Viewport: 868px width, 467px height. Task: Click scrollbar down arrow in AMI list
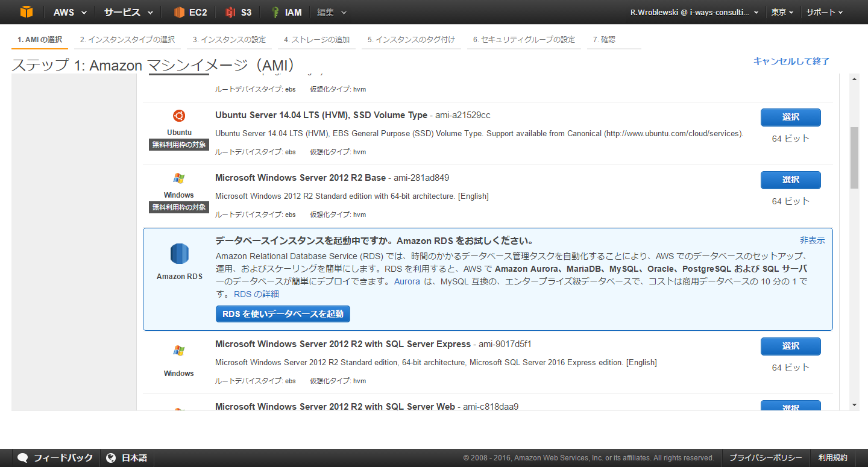854,406
